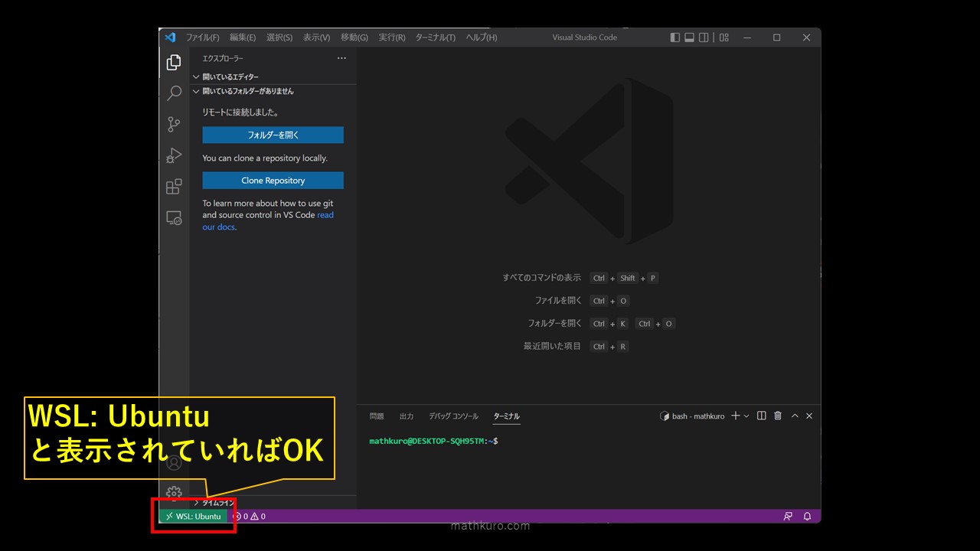
Task: Open terminal launch profile dropdown arrow
Action: (746, 416)
